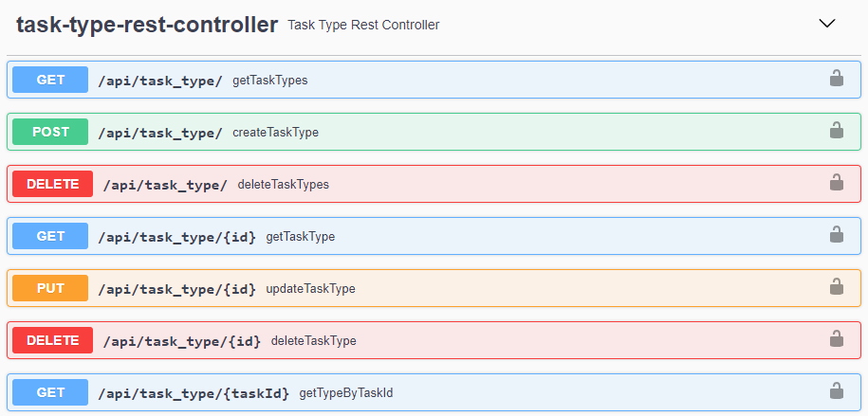The width and height of the screenshot is (868, 416).
Task: Click the lock icon on getTaskType row
Action: click(836, 235)
